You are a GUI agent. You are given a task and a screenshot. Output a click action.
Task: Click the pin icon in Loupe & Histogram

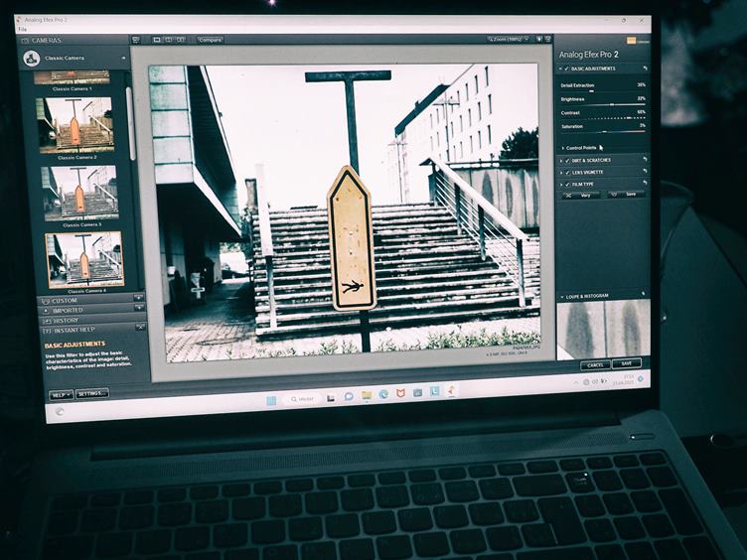644,294
